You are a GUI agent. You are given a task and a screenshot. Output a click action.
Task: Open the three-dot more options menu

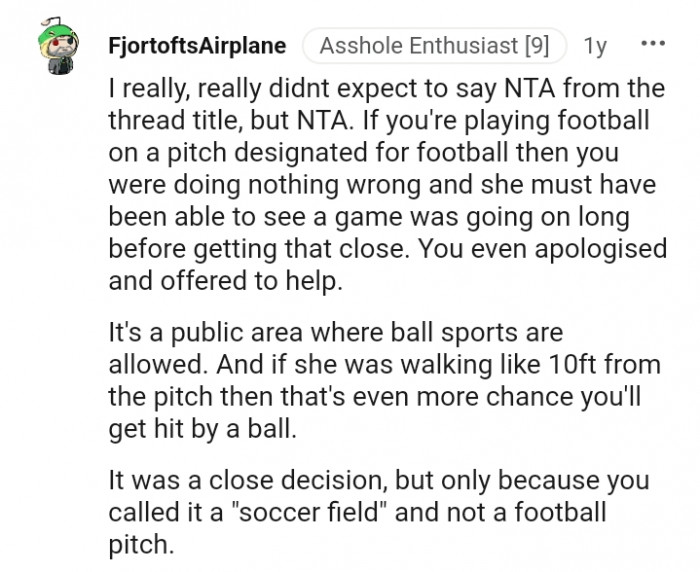[653, 44]
